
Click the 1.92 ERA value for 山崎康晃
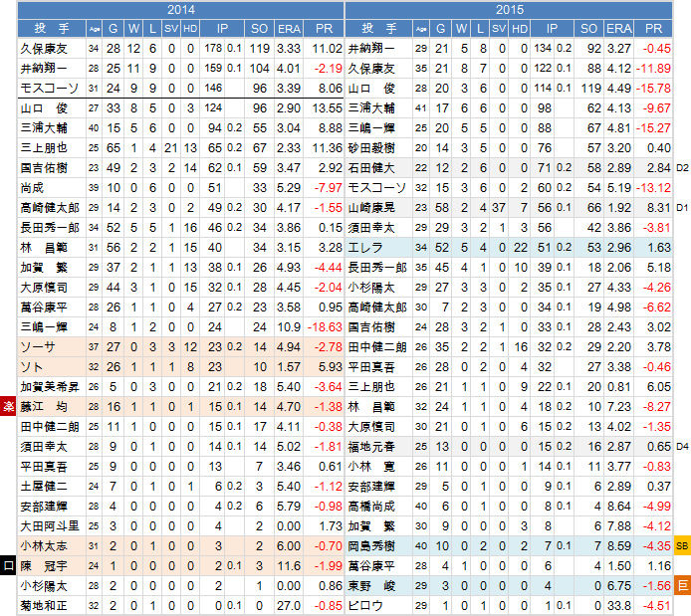click(x=618, y=207)
